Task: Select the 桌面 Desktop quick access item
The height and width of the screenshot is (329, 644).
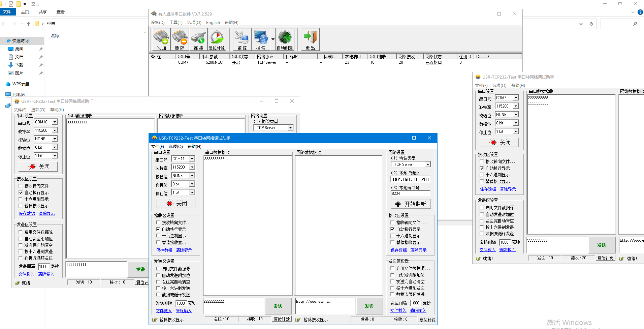Action: click(19, 49)
